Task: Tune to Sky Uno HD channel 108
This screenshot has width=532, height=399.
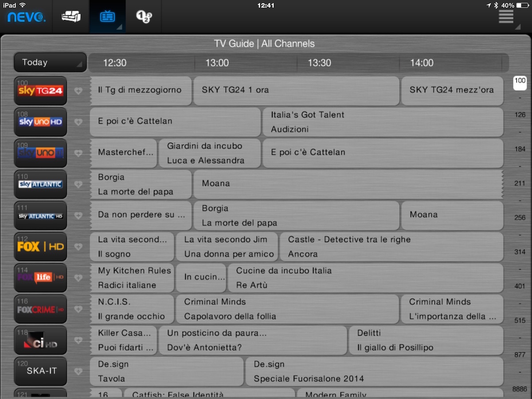Action: (x=40, y=122)
